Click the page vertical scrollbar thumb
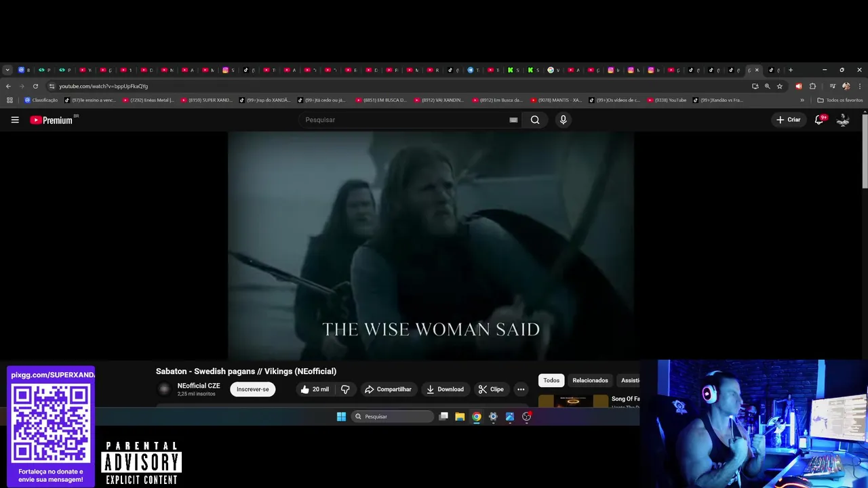This screenshot has width=868, height=488. coord(865,151)
